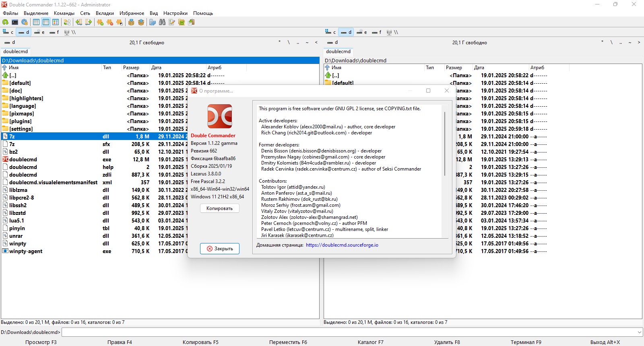Click the green refresh toolbar icon
644x346 pixels.
click(x=5, y=22)
